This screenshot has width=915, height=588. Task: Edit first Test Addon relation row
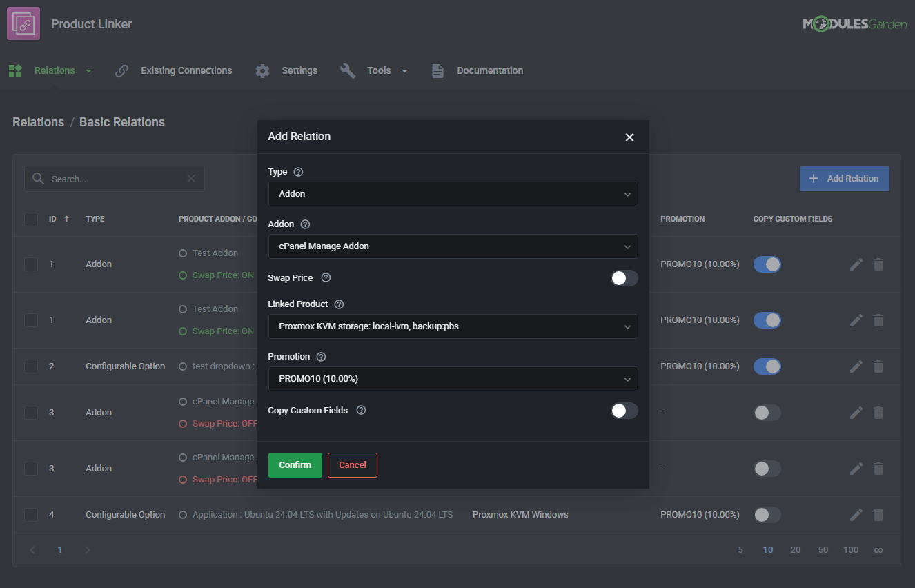pyautogui.click(x=856, y=264)
